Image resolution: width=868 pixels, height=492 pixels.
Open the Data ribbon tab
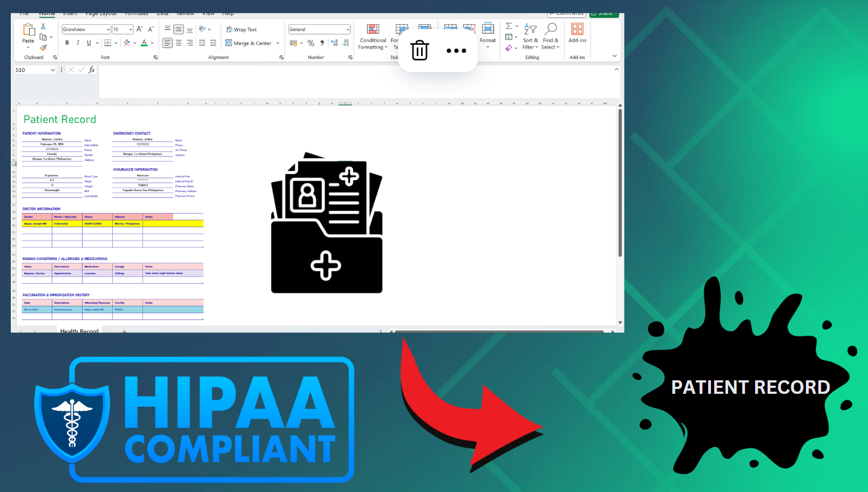pos(162,13)
